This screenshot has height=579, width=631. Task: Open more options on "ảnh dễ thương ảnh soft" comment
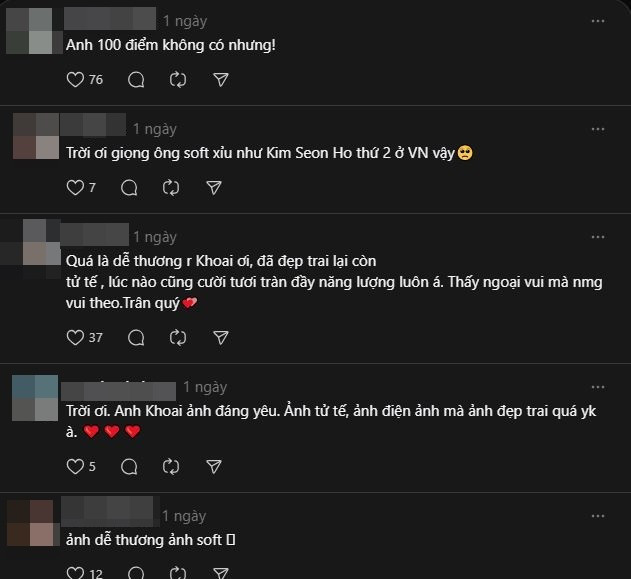pos(598,516)
